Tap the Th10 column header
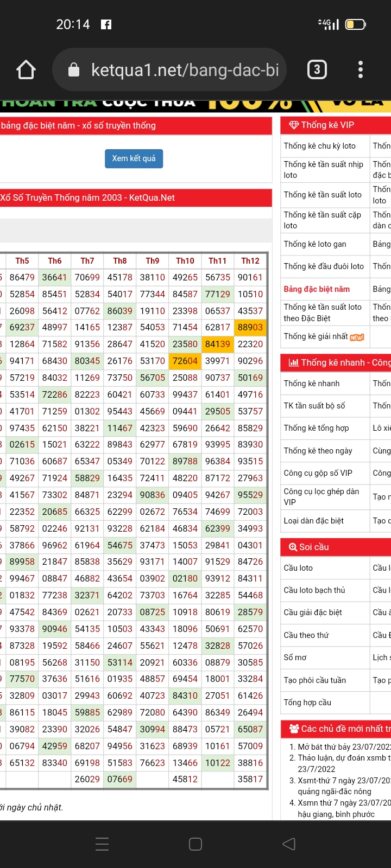This screenshot has width=391, height=868. point(185,261)
